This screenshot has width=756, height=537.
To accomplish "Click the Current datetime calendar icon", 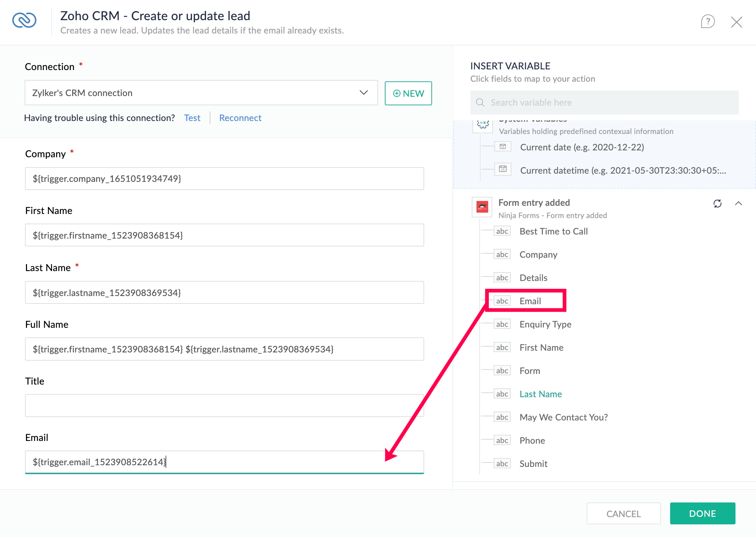I will (503, 169).
